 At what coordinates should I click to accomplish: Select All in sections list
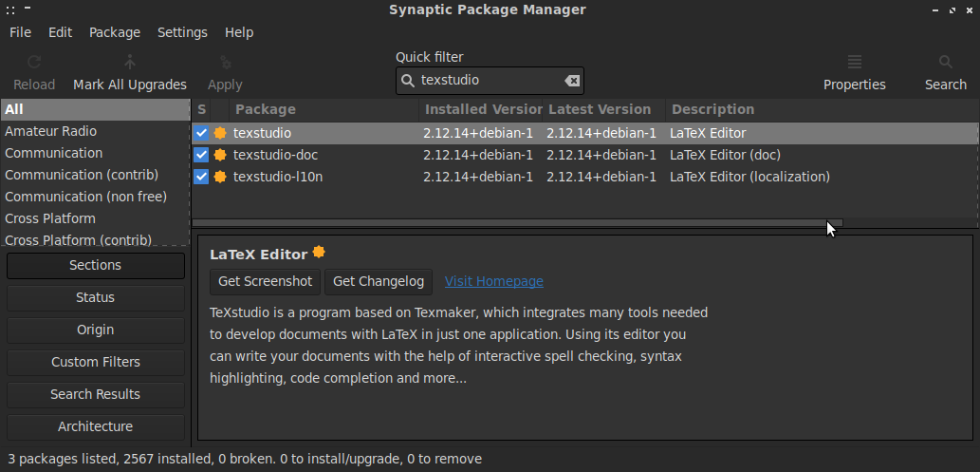95,109
